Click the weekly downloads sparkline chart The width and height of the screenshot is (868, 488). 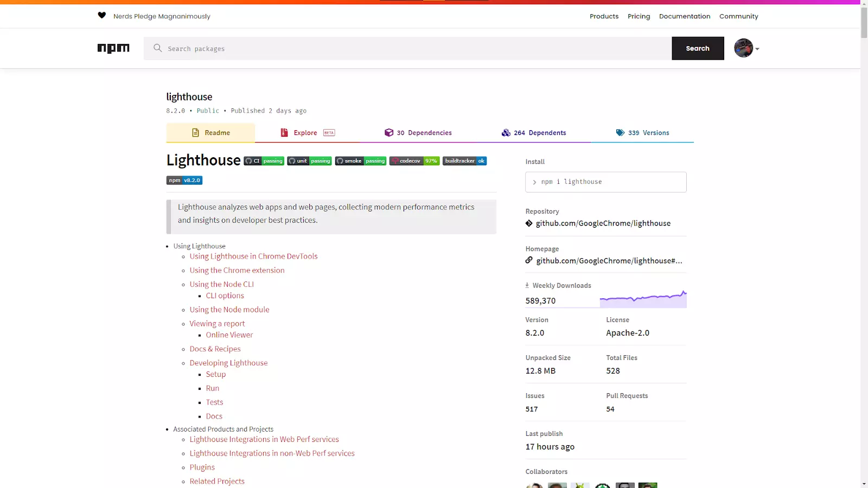click(x=643, y=299)
